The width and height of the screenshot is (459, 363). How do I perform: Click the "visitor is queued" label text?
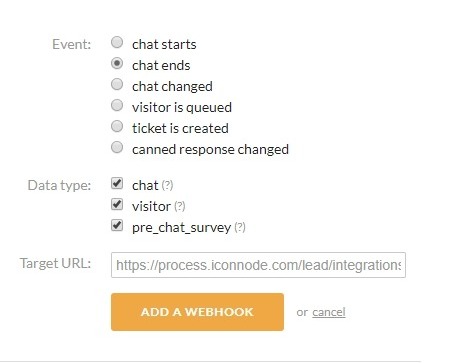click(182, 108)
